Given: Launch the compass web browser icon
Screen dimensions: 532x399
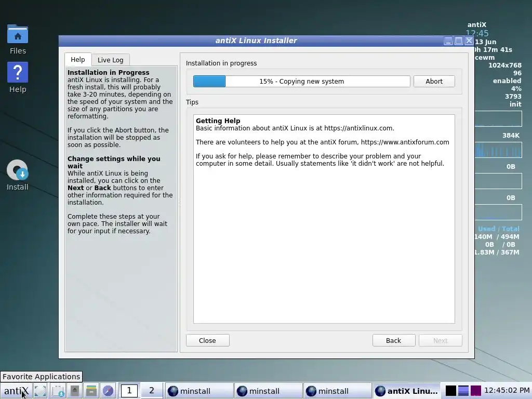Looking at the screenshot, I should click(108, 391).
